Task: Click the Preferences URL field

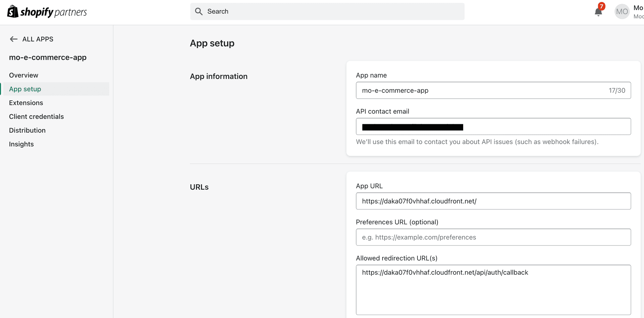Action: pyautogui.click(x=493, y=237)
